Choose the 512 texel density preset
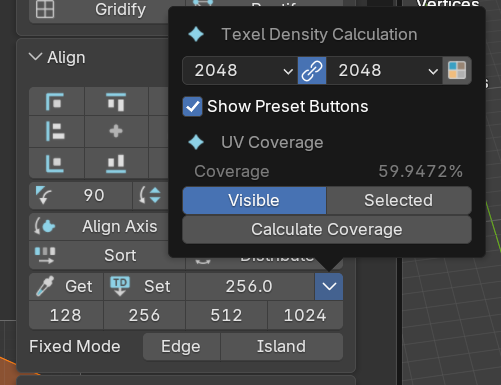This screenshot has height=385, width=501. click(x=226, y=315)
